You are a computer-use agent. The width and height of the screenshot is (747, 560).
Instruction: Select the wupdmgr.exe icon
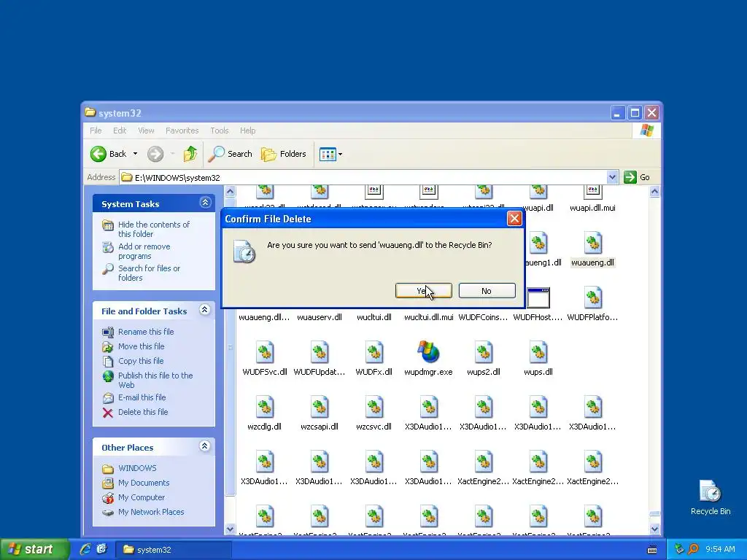coord(429,352)
